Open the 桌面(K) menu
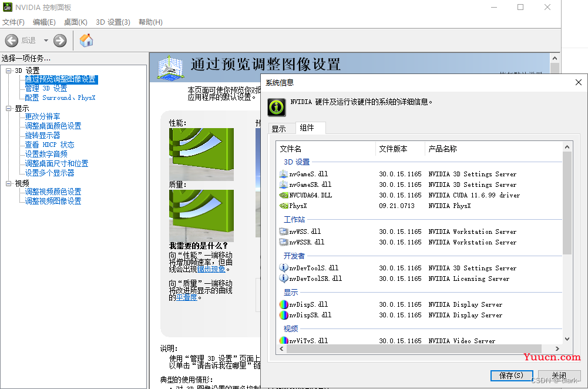 point(75,22)
